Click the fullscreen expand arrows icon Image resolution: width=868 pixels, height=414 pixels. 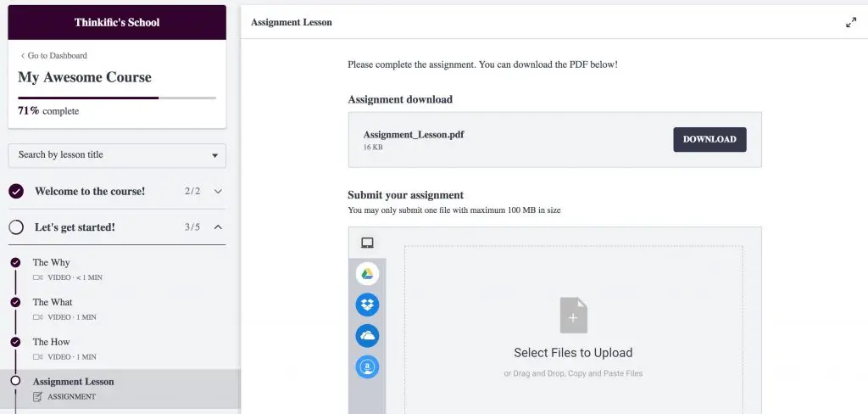tap(851, 23)
